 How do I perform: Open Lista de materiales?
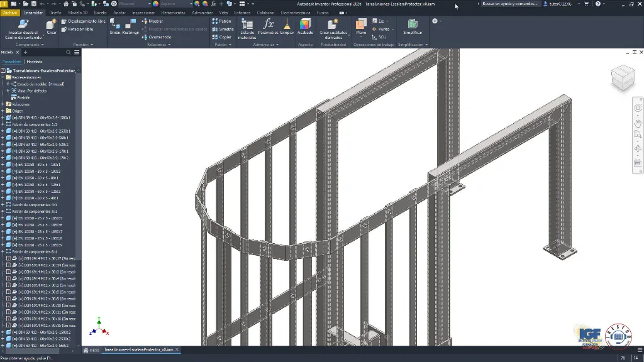tap(247, 29)
